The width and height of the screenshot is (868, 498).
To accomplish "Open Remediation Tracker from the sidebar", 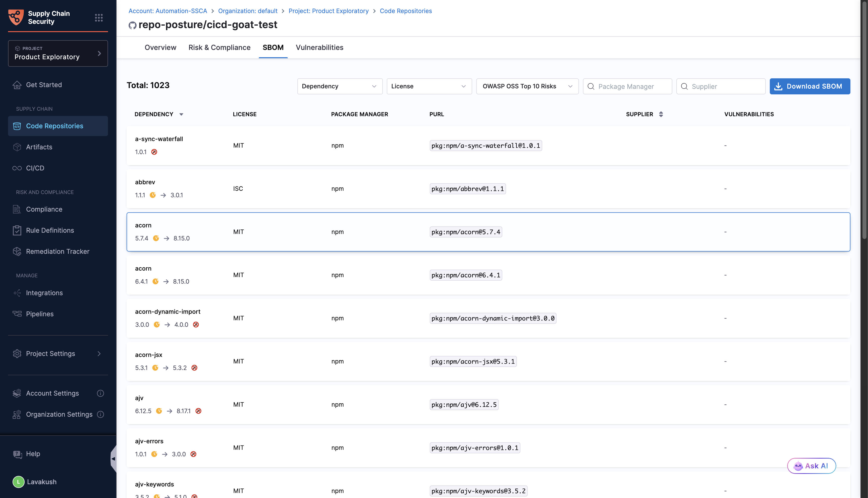I will tap(58, 252).
